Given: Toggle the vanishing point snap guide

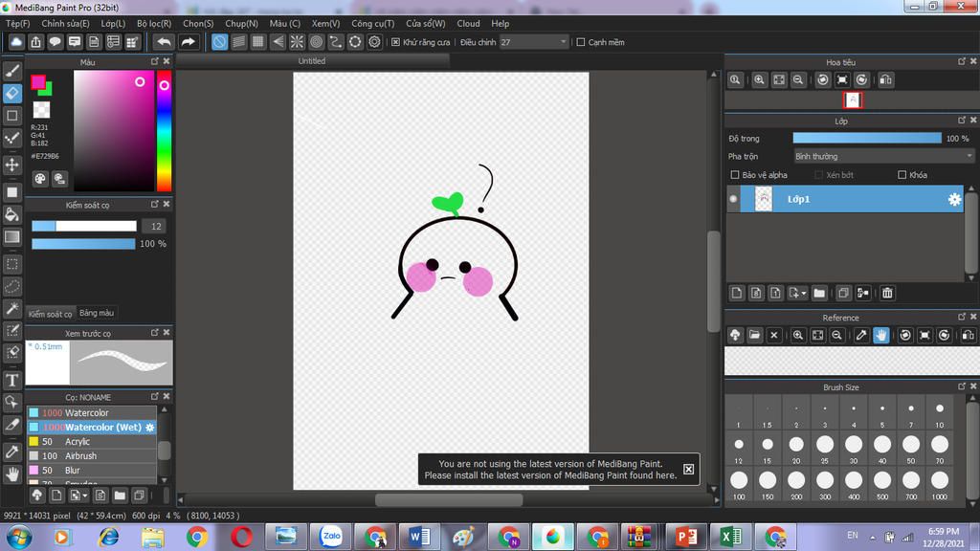Looking at the screenshot, I should coord(278,42).
